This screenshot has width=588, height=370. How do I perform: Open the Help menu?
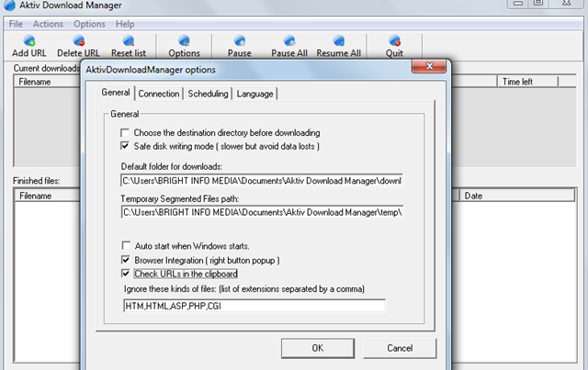point(125,24)
